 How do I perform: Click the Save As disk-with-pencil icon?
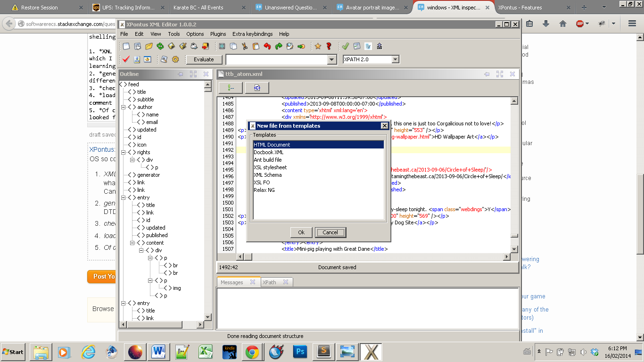(183, 46)
